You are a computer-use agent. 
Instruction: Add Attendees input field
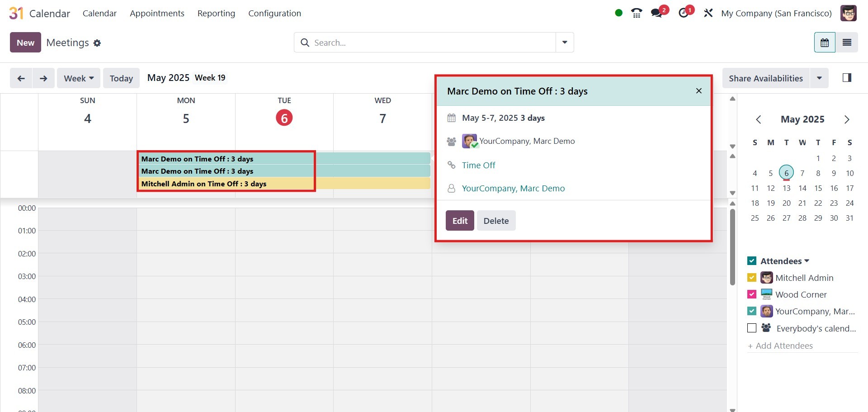click(802, 346)
